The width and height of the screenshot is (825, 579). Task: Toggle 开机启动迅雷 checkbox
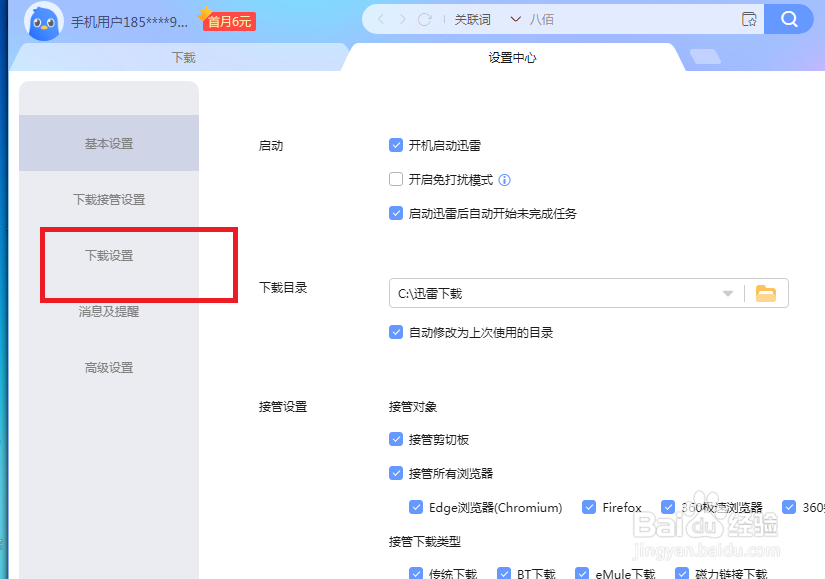coord(396,145)
